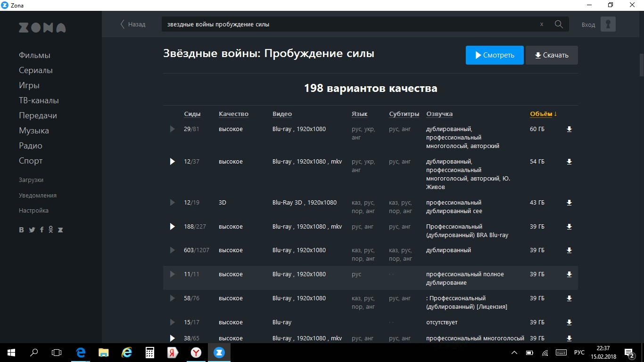Go to Сериалы section

pyautogui.click(x=36, y=70)
